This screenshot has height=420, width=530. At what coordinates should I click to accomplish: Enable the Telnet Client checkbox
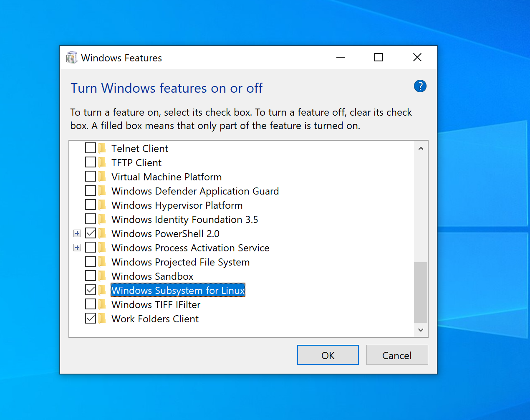click(91, 148)
